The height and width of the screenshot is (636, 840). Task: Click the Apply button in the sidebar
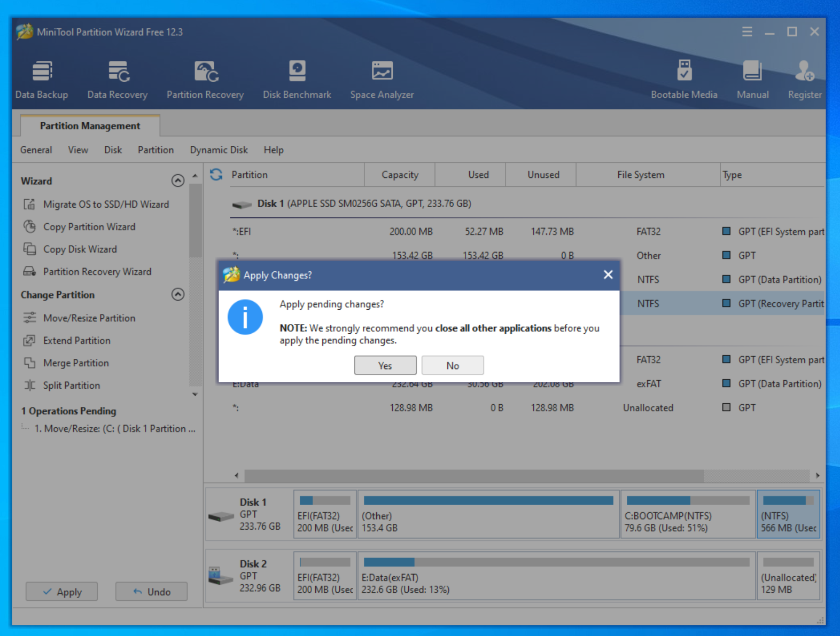pyautogui.click(x=61, y=592)
